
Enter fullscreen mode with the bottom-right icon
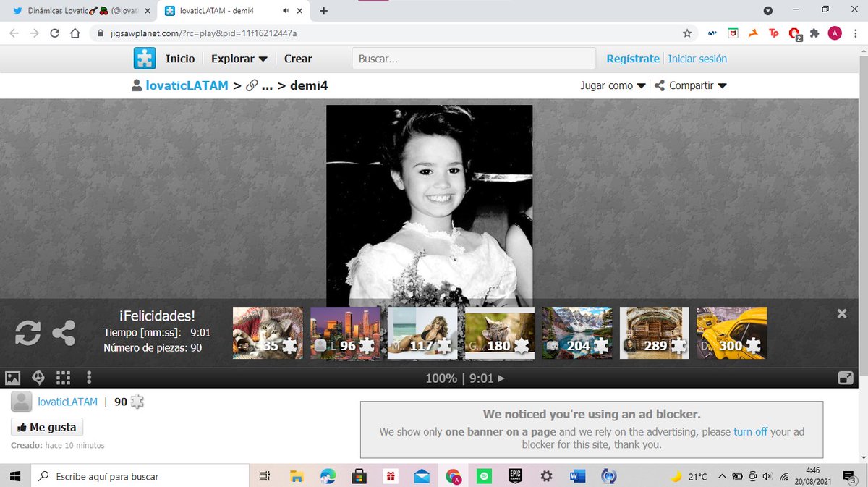click(x=845, y=378)
